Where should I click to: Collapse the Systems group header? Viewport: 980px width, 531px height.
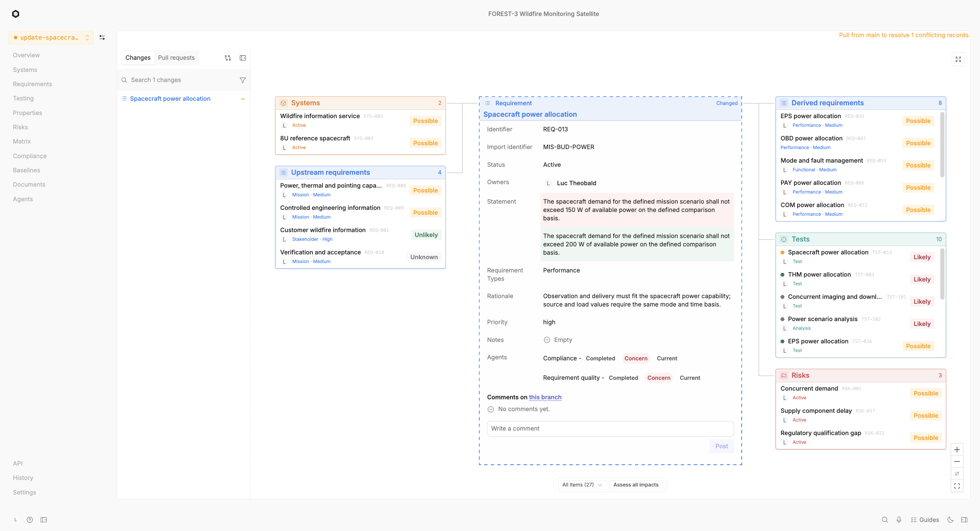(x=360, y=103)
